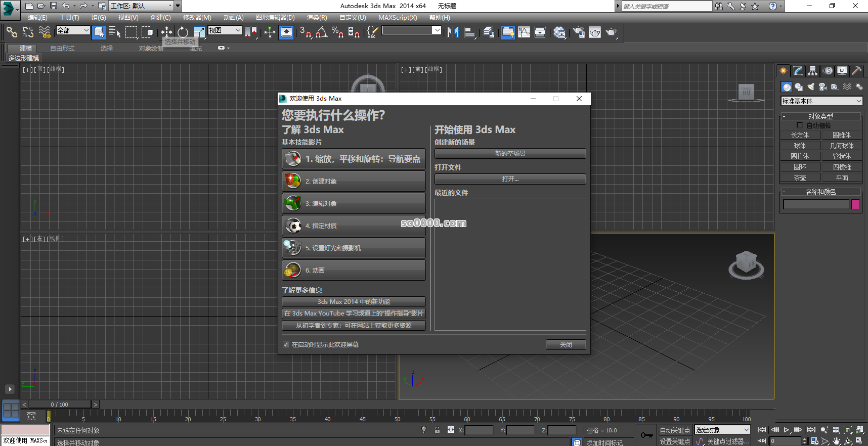The image size is (868, 446).
Task: Toggle the selection lock padlock icon
Action: point(437,430)
